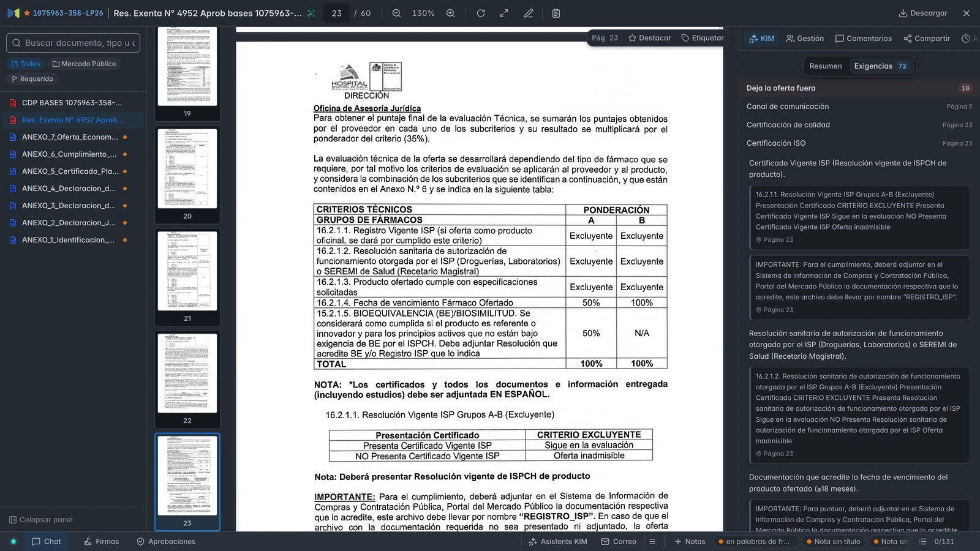This screenshot has width=980, height=551.
Task: Select the Exigencias 72 view
Action: 880,66
